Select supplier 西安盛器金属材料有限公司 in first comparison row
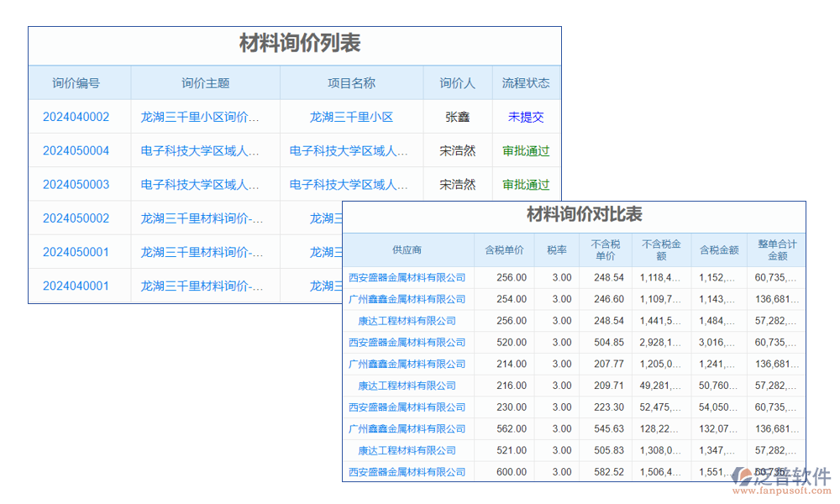Screen dimensions: 840x504 coord(408,277)
